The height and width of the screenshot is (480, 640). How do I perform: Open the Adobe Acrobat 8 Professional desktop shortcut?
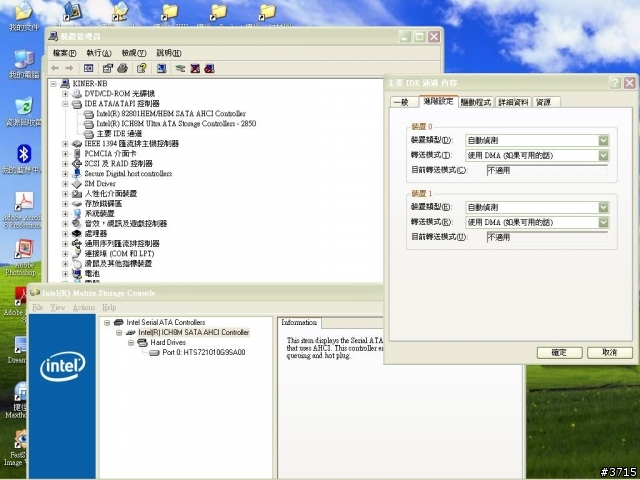pos(24,202)
